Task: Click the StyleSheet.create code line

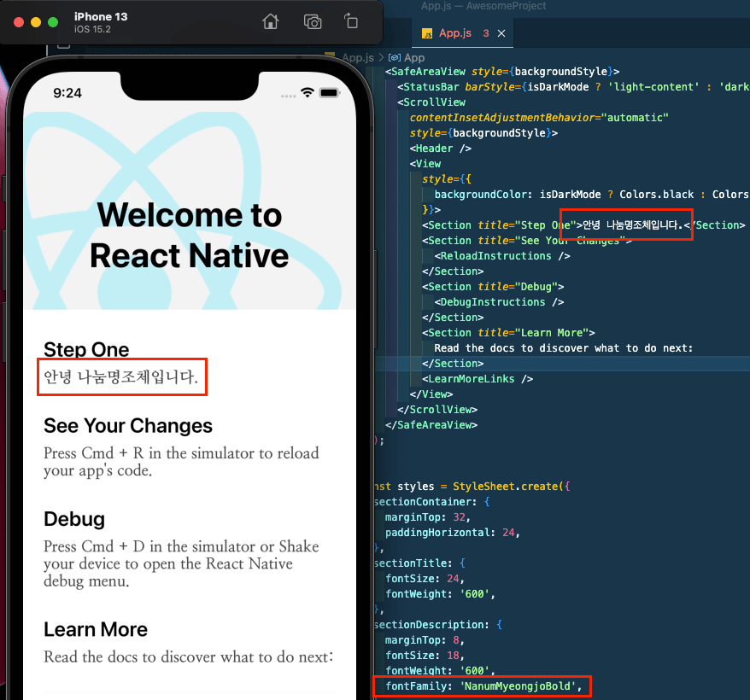Action: click(x=472, y=487)
